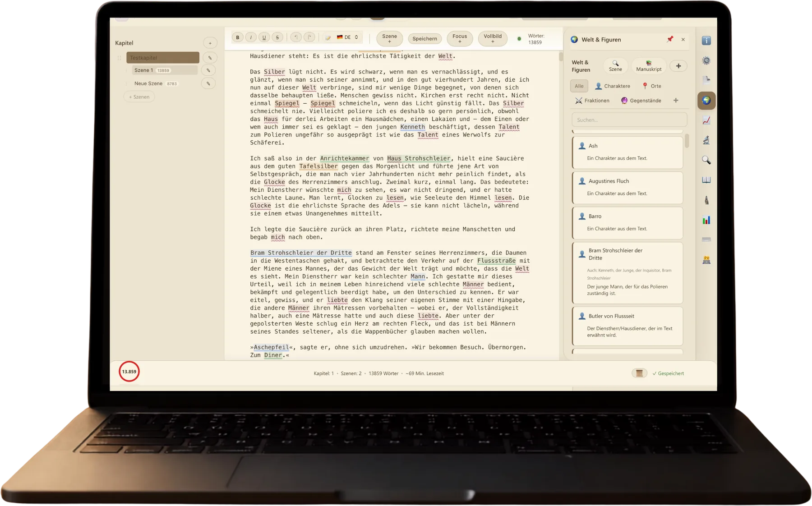Click the character list scrollbar

click(687, 141)
